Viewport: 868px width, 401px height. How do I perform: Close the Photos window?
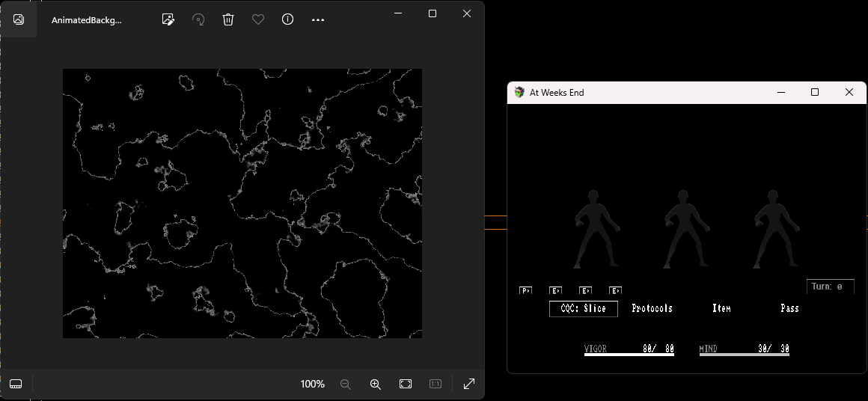click(467, 13)
